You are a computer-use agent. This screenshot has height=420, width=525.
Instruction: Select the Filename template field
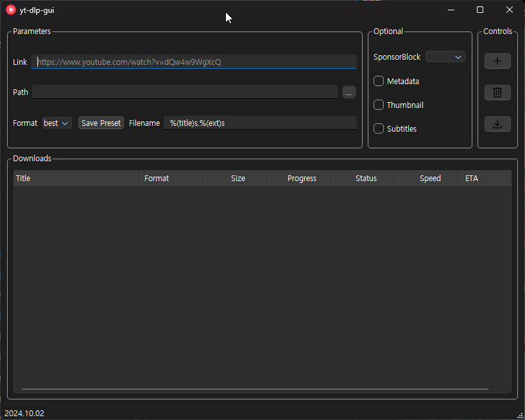pyautogui.click(x=260, y=123)
